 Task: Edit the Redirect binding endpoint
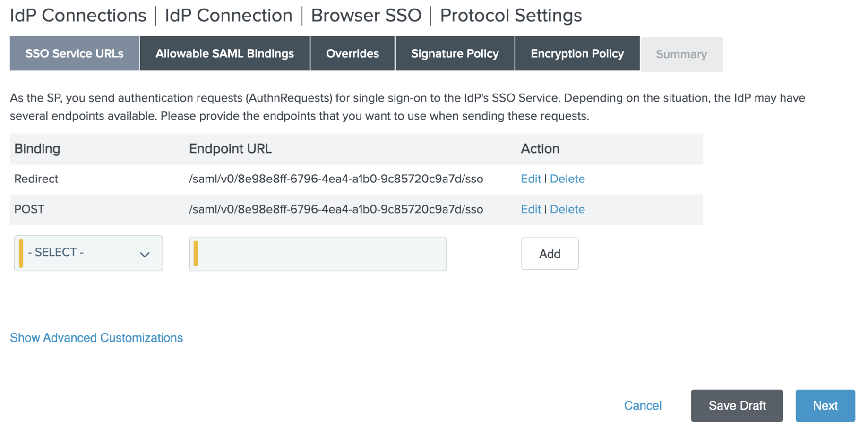pos(530,179)
